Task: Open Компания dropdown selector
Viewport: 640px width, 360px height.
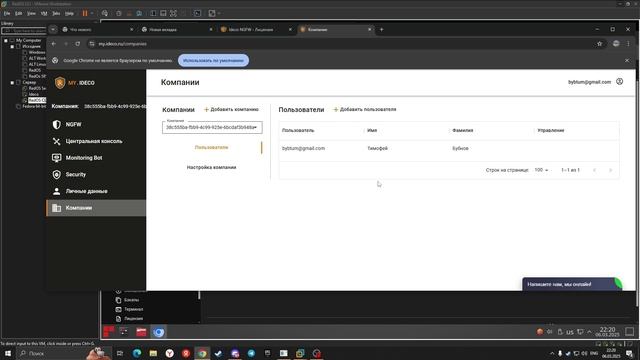Action: 212,127
